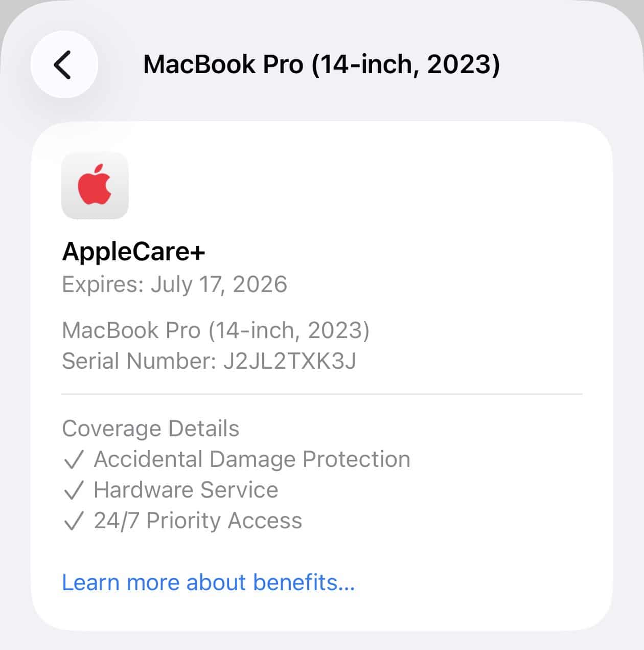
Task: Tap the red Apple logo icon
Action: [x=95, y=186]
